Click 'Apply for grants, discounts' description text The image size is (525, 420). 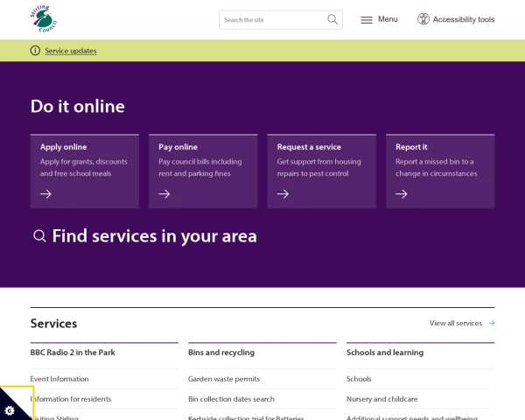tap(84, 162)
